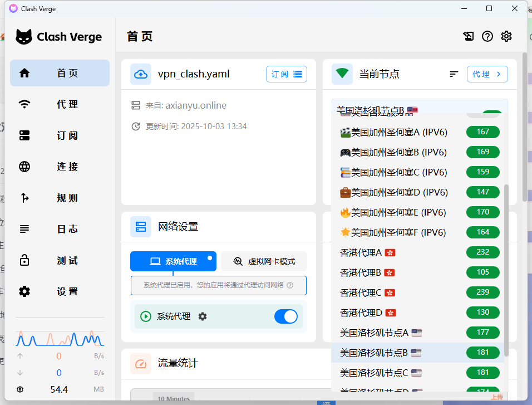This screenshot has width=532, height=405.
Task: Click the 代理 button with chevron
Action: click(x=487, y=74)
